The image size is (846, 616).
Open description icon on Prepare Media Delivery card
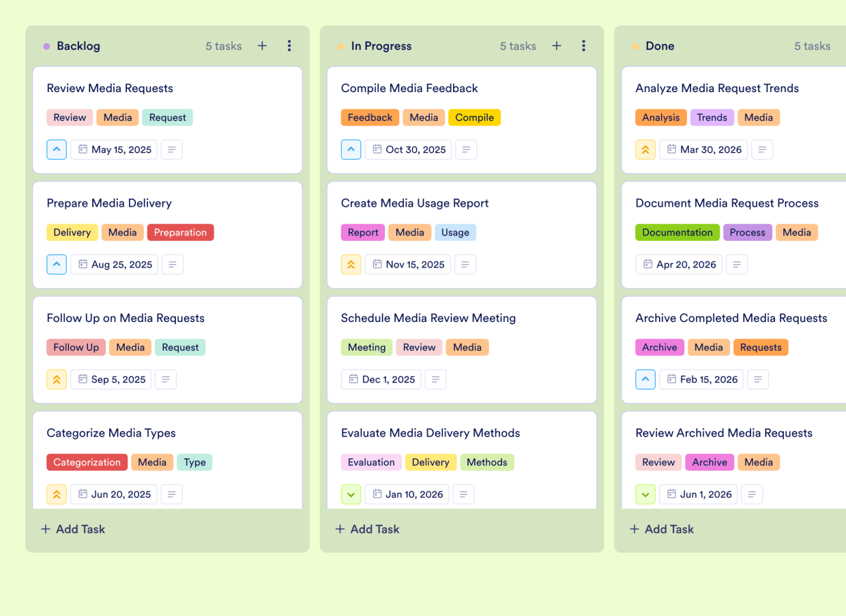[173, 265]
